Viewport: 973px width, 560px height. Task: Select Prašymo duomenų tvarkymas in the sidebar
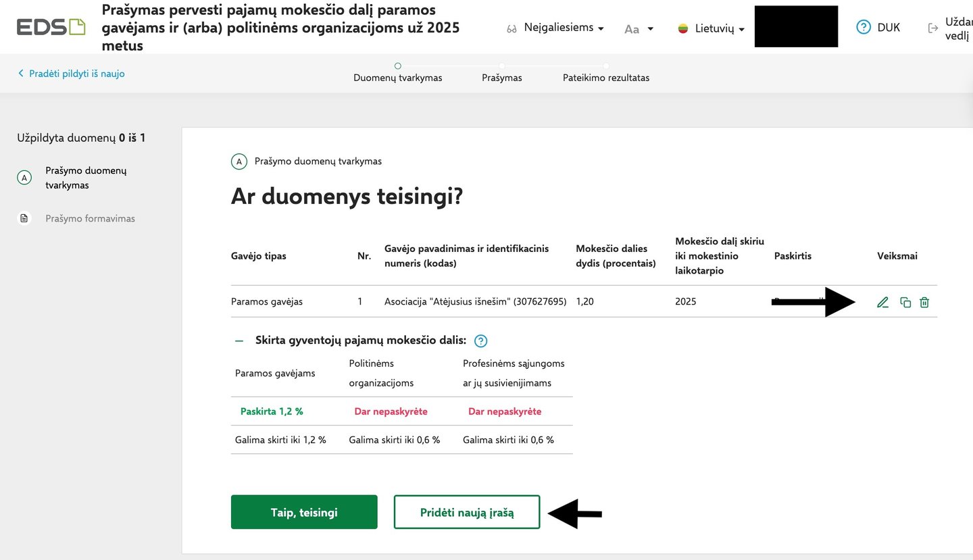86,178
